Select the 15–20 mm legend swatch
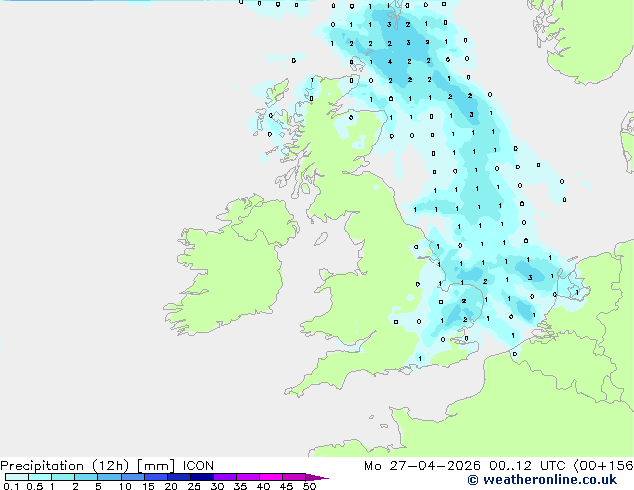Image resolution: width=634 pixels, height=490 pixels. 156,477
